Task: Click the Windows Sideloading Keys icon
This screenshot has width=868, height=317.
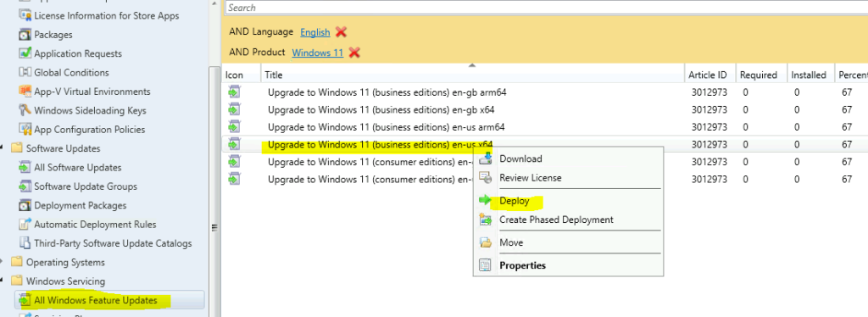Action: [x=25, y=110]
